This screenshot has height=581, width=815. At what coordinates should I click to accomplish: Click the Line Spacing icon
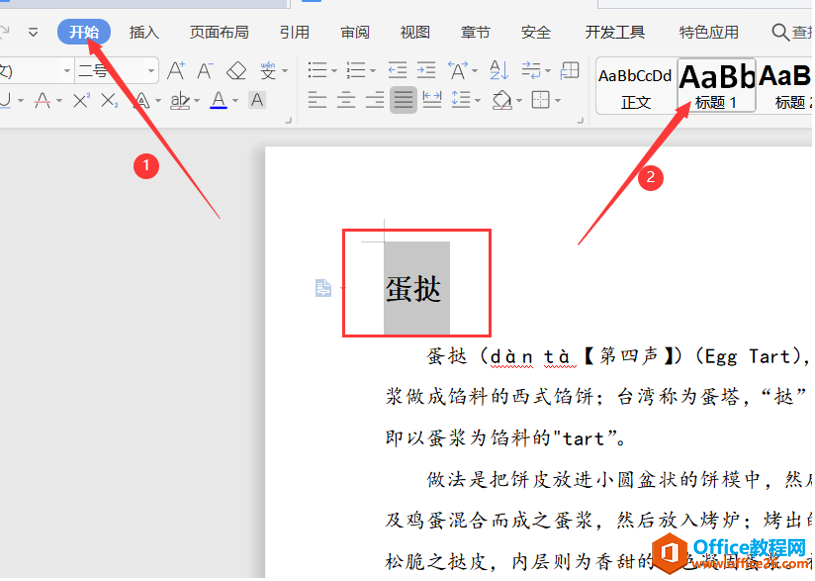click(461, 99)
